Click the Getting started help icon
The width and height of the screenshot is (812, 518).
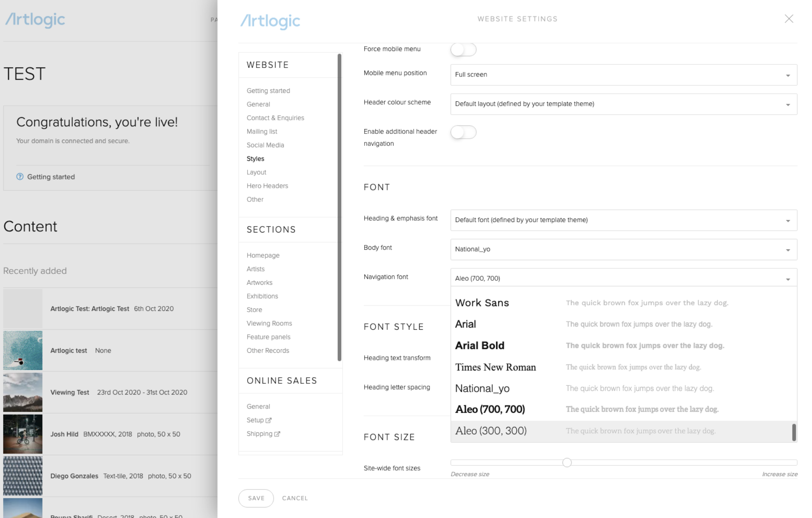click(20, 177)
